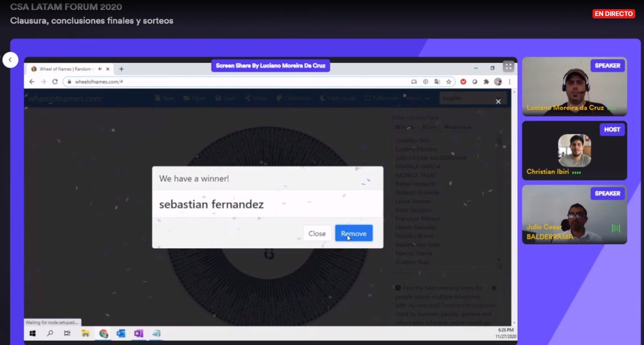Bookmark this page with the star icon
644x345 pixels.
pos(449,82)
